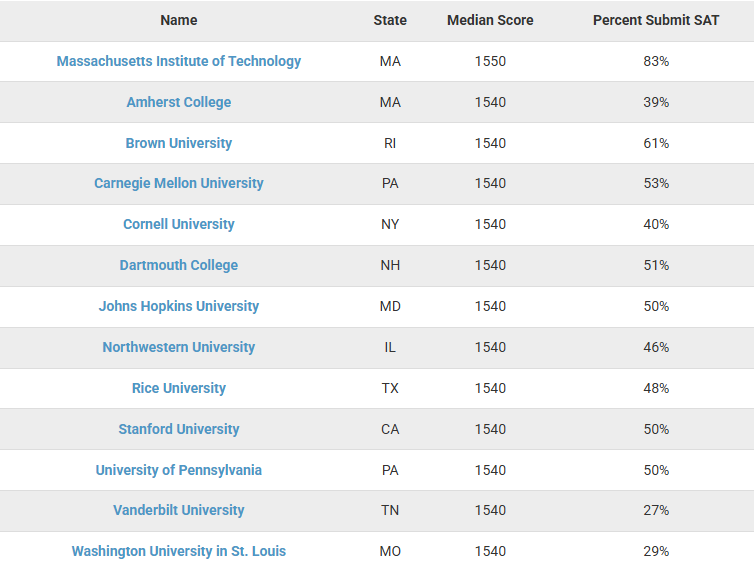
Task: Select Washington University in St. Louis link
Action: (178, 551)
